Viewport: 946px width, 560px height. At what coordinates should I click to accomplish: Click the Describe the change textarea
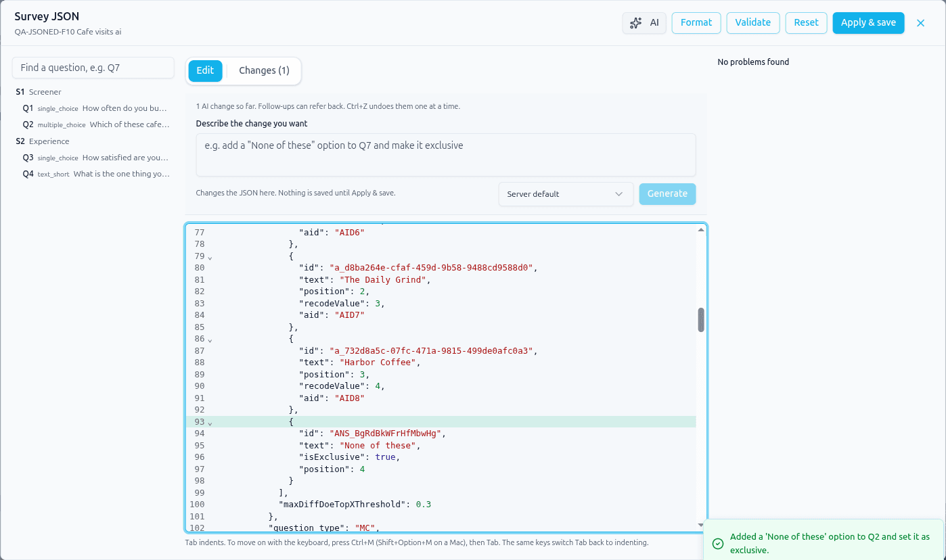tap(446, 155)
